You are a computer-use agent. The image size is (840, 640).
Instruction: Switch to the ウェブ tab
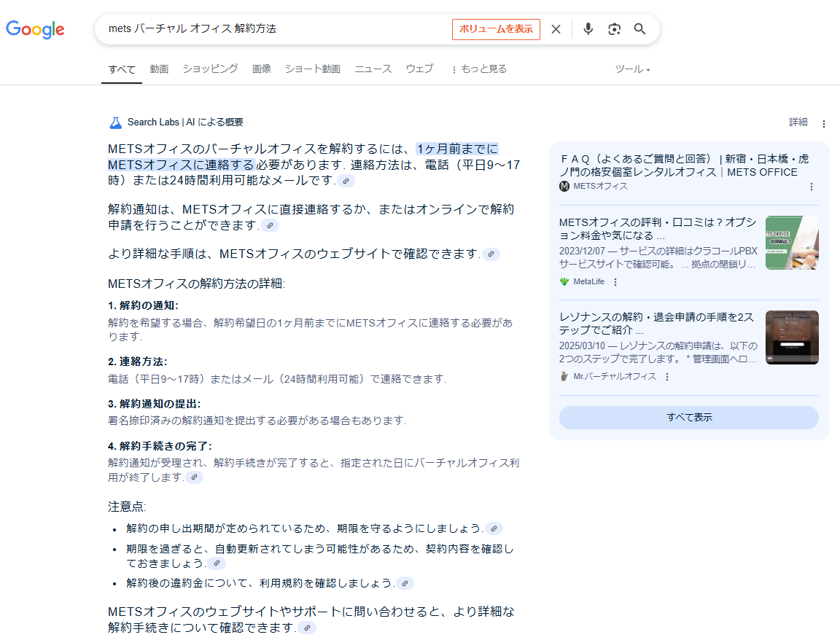click(419, 69)
